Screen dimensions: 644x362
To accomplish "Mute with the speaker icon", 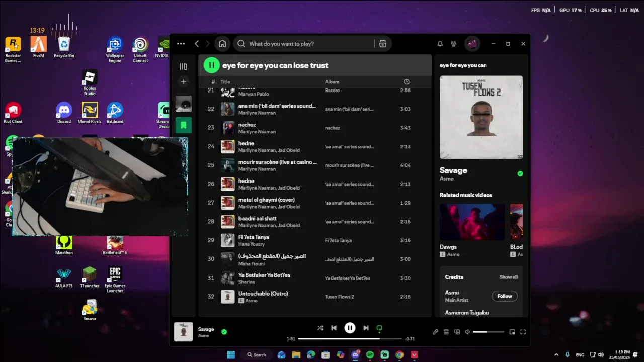I will [467, 332].
